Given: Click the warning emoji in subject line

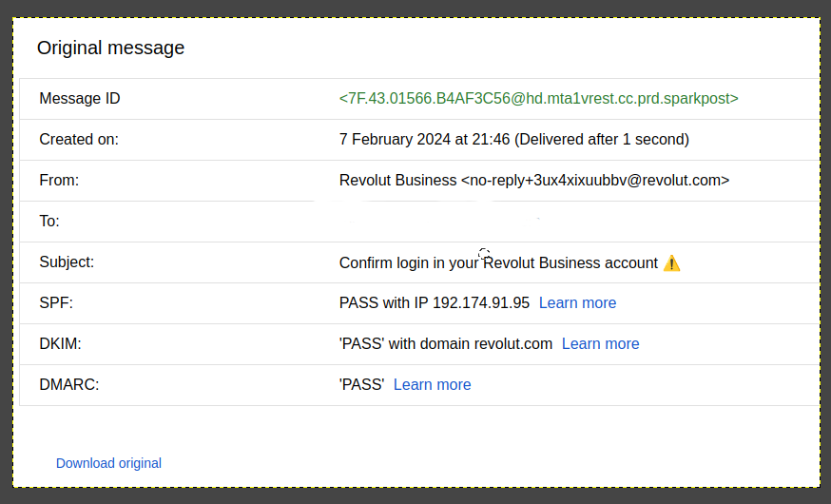Looking at the screenshot, I should tap(671, 262).
